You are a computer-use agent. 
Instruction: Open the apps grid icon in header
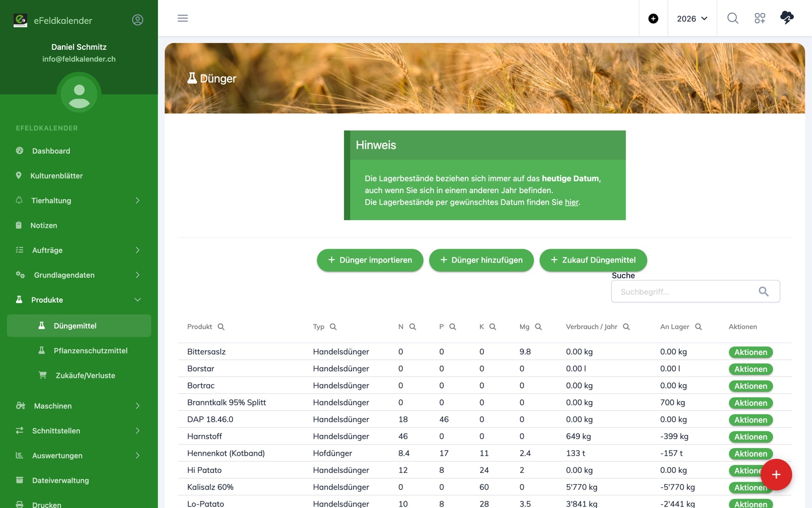click(760, 18)
